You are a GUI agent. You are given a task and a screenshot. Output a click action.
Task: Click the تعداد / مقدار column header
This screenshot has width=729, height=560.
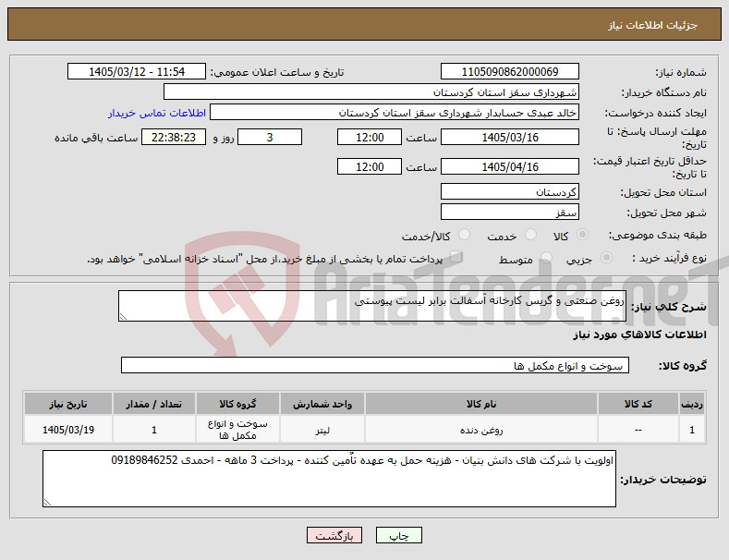pos(154,404)
